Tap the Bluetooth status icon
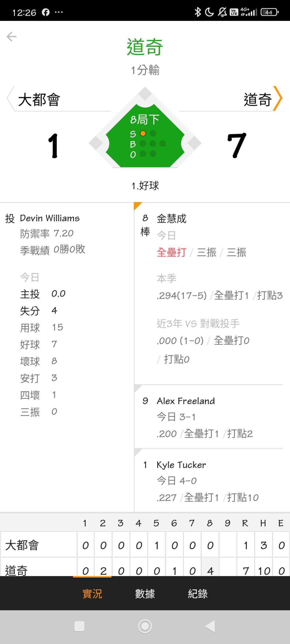Image resolution: width=290 pixels, height=644 pixels. (198, 12)
